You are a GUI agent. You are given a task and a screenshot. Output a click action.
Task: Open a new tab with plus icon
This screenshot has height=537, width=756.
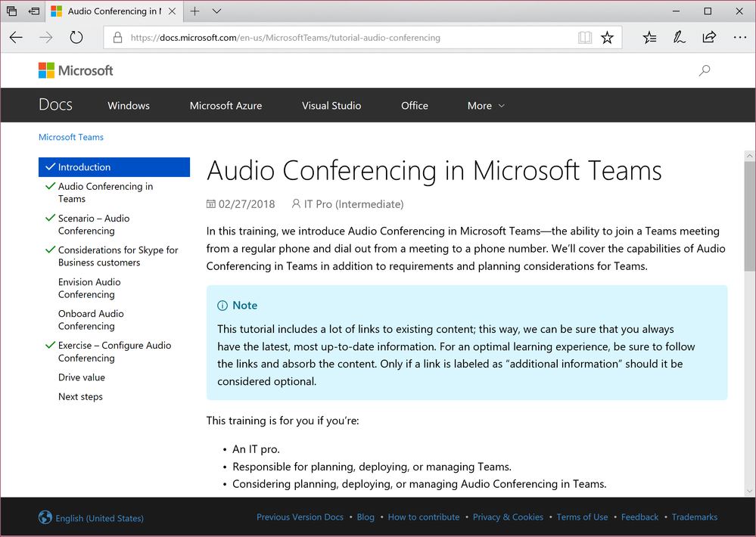click(194, 11)
